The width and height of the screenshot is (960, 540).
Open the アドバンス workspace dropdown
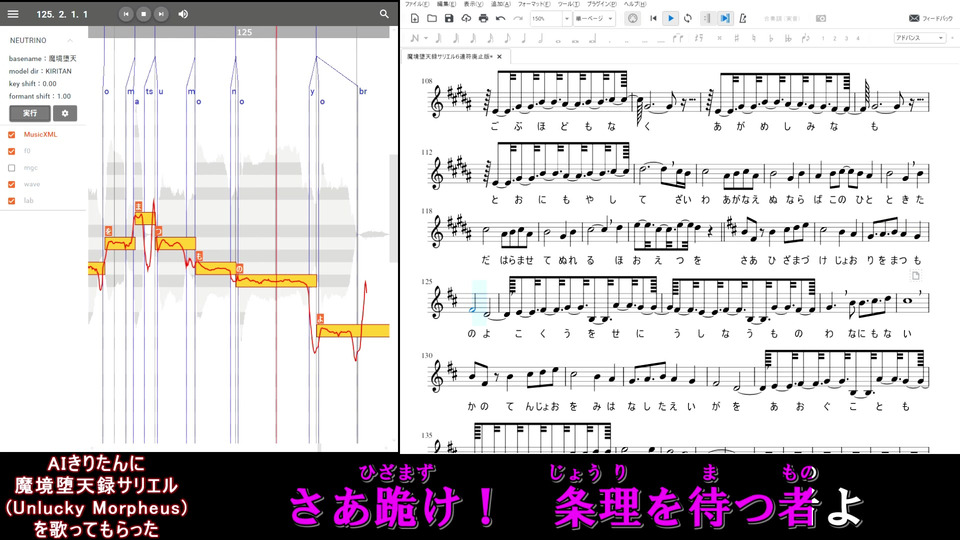coord(920,38)
